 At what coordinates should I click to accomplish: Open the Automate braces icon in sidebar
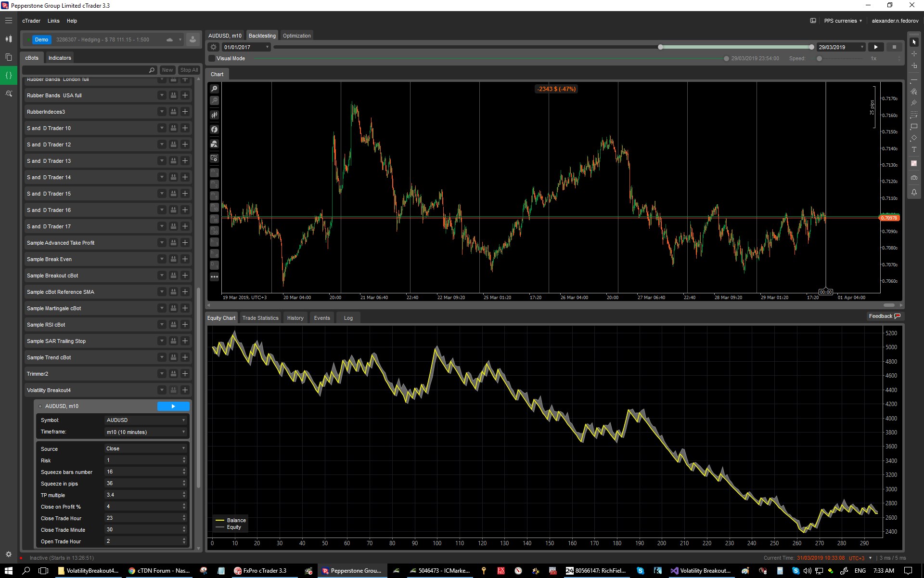tap(9, 75)
